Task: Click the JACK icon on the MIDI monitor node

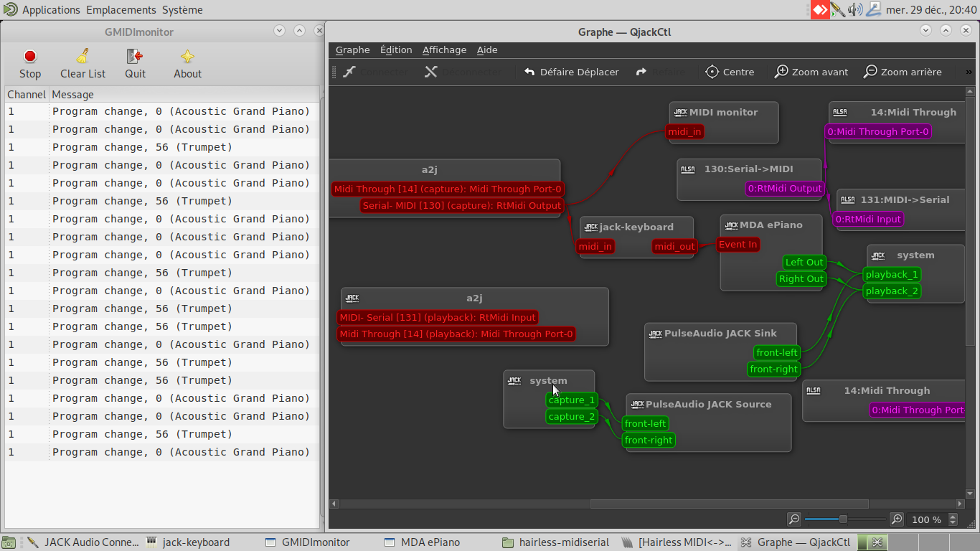Action: [681, 113]
